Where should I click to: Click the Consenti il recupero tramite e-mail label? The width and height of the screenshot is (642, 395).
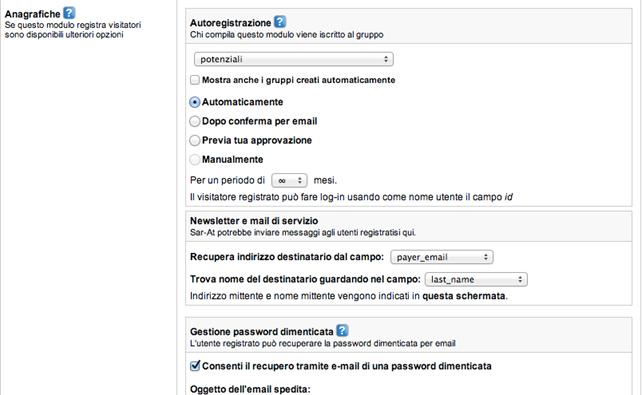click(347, 366)
